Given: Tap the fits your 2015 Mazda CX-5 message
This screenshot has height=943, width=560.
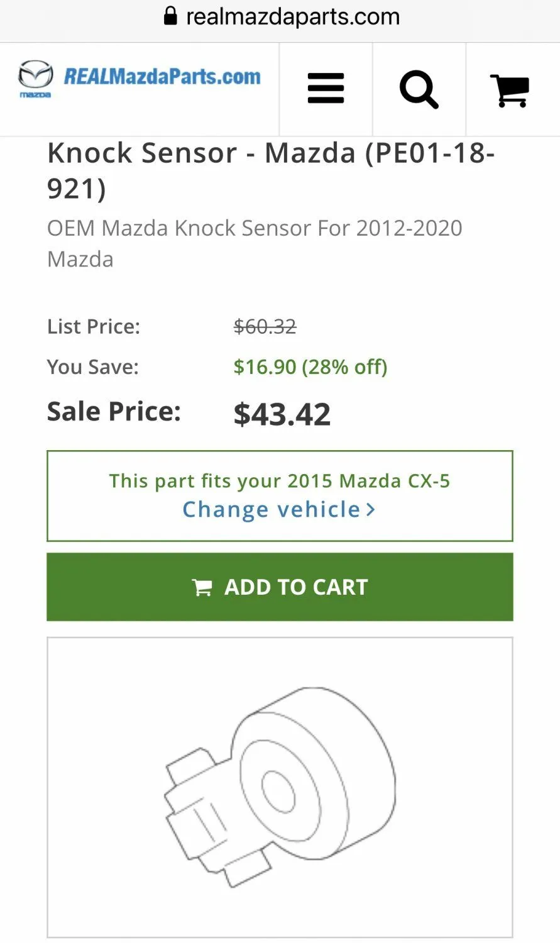Looking at the screenshot, I should click(280, 481).
